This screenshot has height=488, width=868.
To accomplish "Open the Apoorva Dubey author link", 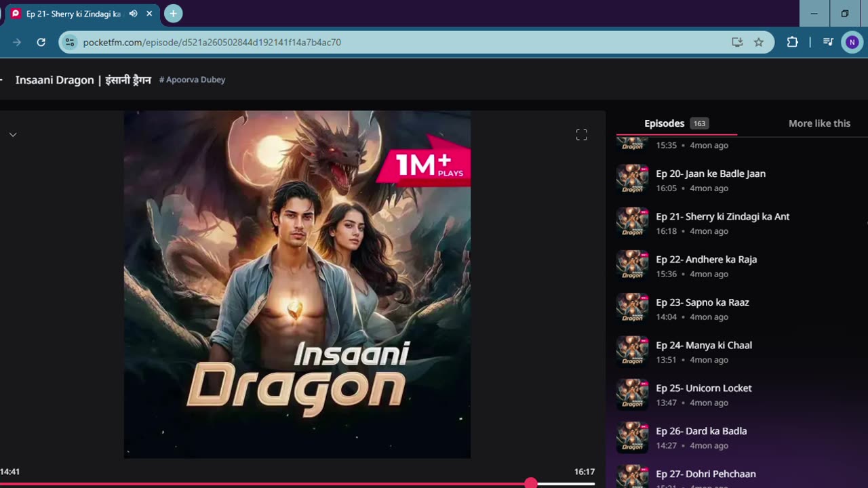I will (x=192, y=79).
